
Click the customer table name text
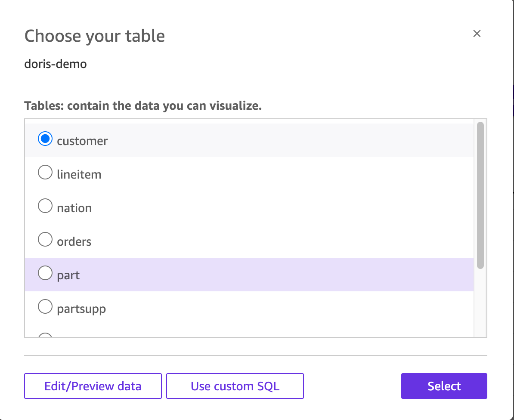(82, 141)
